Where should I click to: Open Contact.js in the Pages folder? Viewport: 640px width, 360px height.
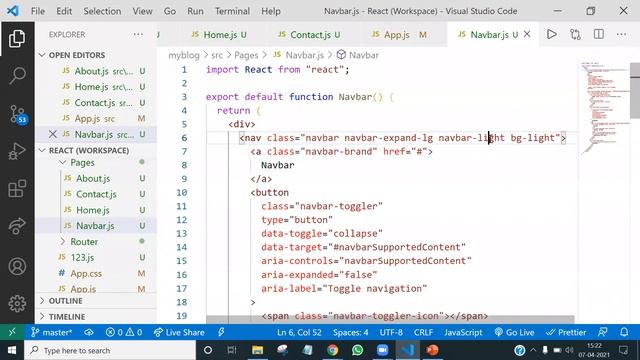pyautogui.click(x=96, y=194)
